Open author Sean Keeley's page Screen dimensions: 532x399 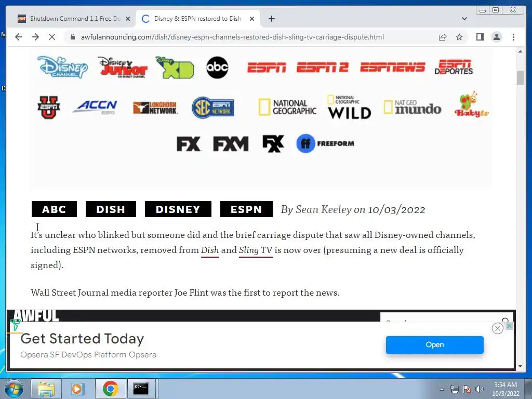tap(323, 209)
